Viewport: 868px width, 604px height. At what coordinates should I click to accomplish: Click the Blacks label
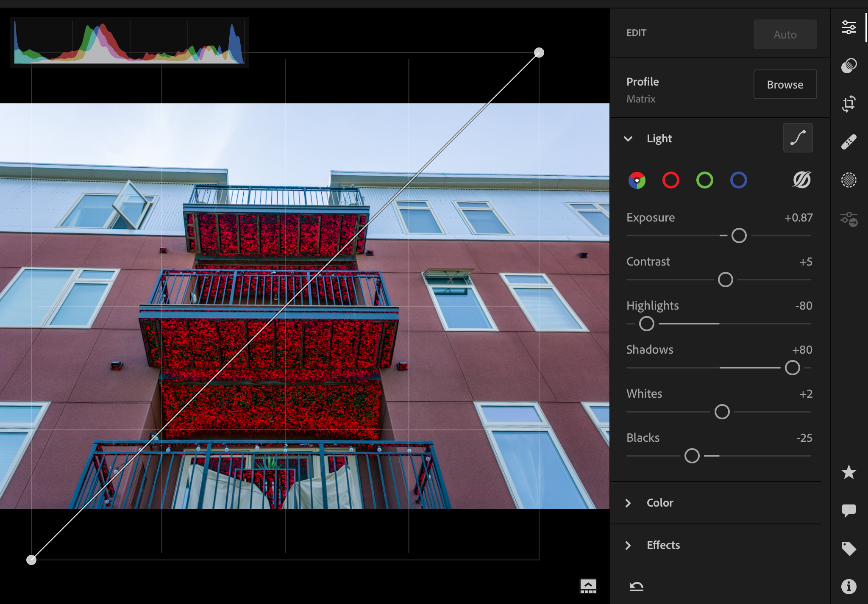(x=643, y=438)
